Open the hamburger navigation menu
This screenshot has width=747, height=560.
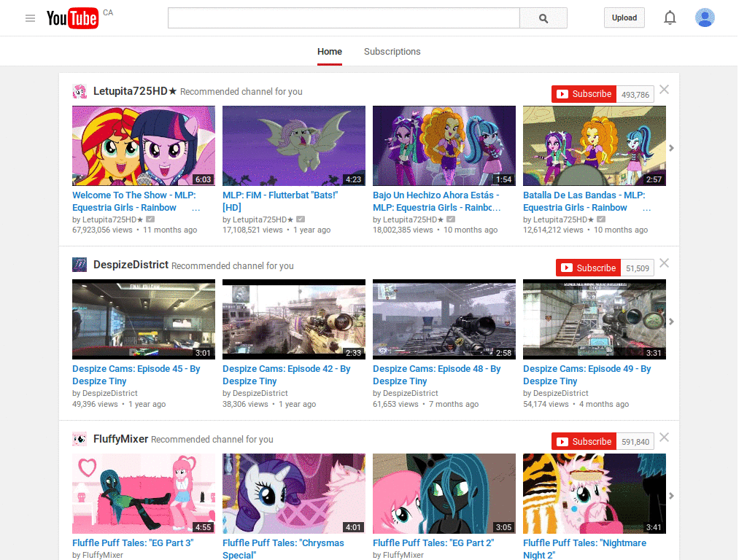(x=30, y=17)
